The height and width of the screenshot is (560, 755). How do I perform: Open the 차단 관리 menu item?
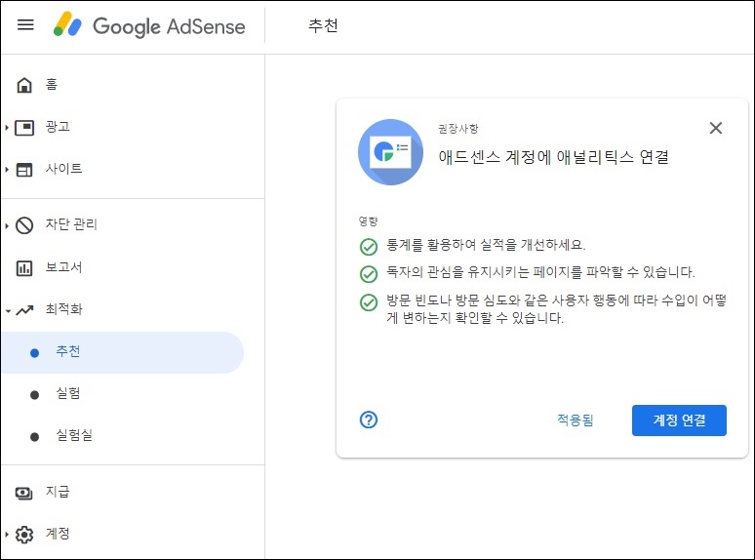coord(71,224)
